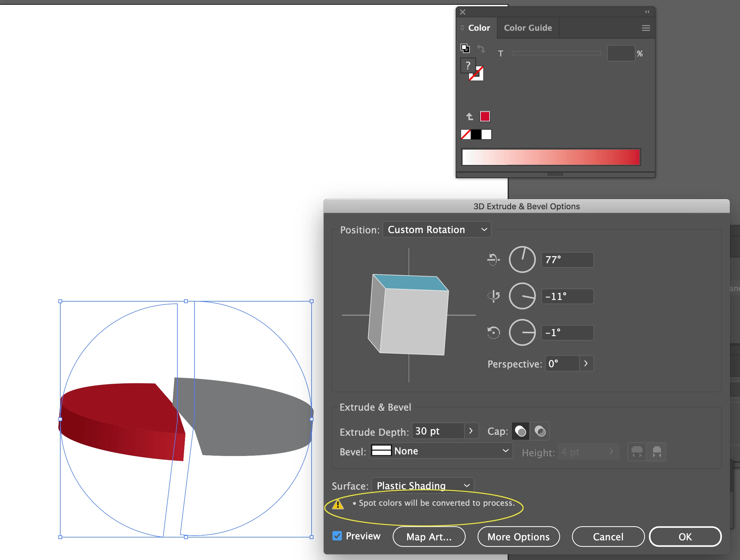The width and height of the screenshot is (740, 560).
Task: Click the Map Art... button
Action: click(428, 537)
